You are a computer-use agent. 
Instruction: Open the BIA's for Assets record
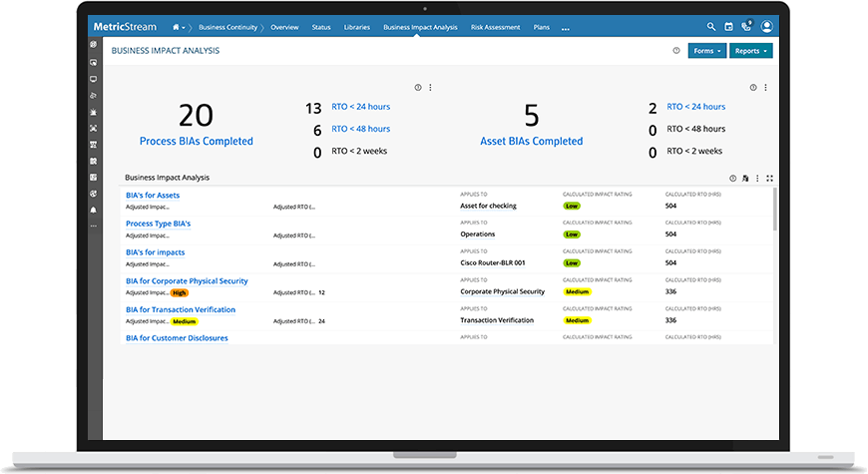pos(153,195)
